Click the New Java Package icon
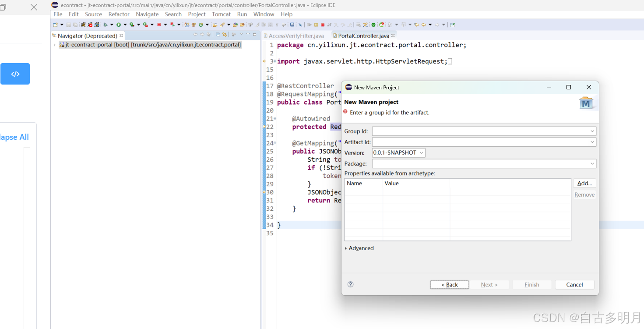 click(194, 25)
